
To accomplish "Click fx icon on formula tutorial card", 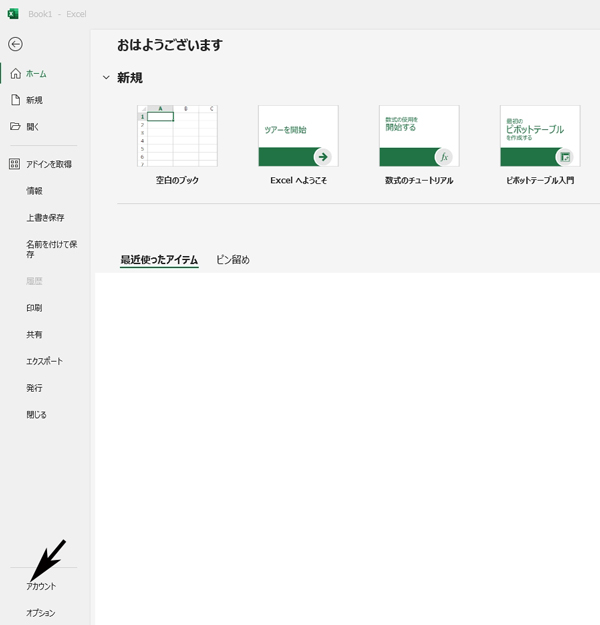I will coord(444,157).
